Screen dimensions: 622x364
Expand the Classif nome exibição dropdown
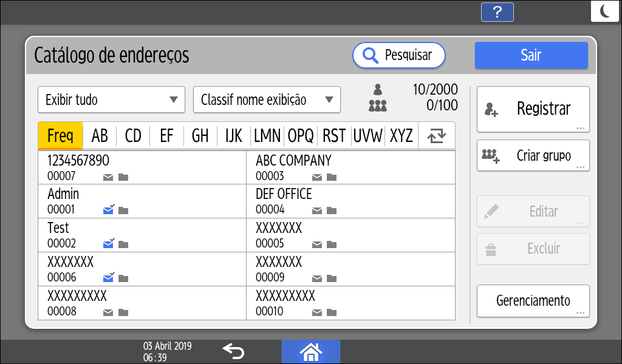pyautogui.click(x=267, y=100)
